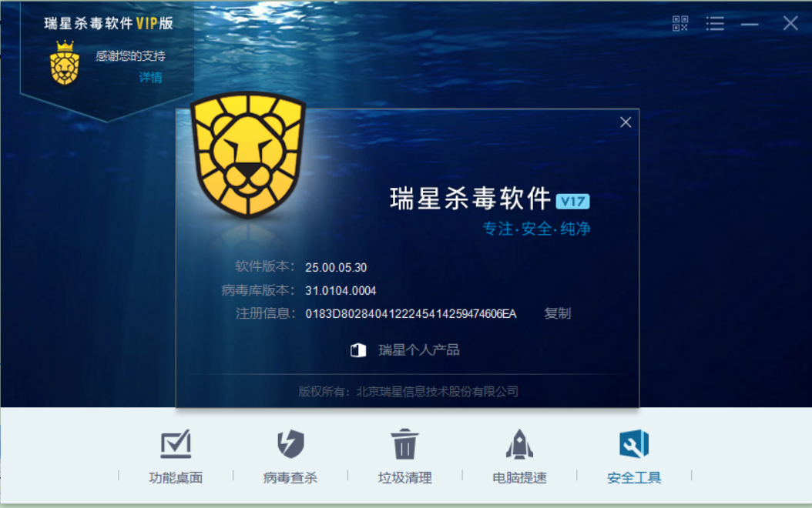Close the about dialog
This screenshot has height=508, width=812.
pos(626,122)
